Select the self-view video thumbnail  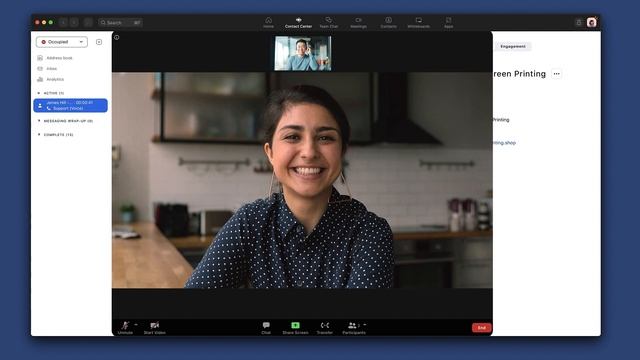[x=303, y=53]
